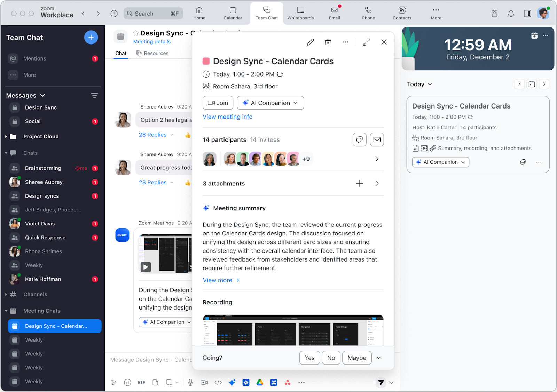Screen dimensions: 557x392
Task: Insert code snippet icon
Action: pyautogui.click(x=218, y=383)
